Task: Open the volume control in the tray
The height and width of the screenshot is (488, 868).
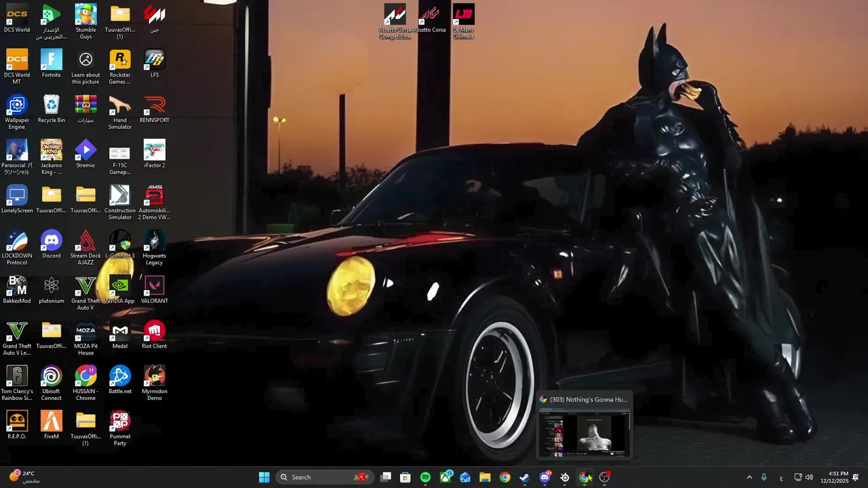Action: point(809,477)
